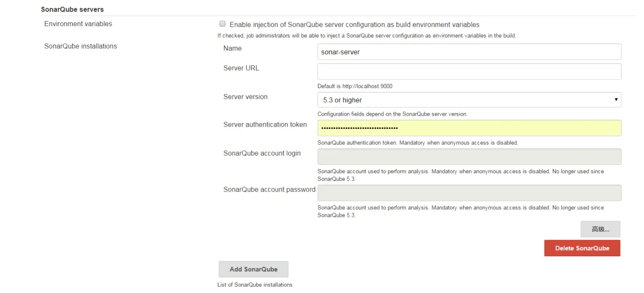Viewport: 644px width, 293px height.
Task: Click the 'List of SonarQube installations' text
Action: click(255, 285)
